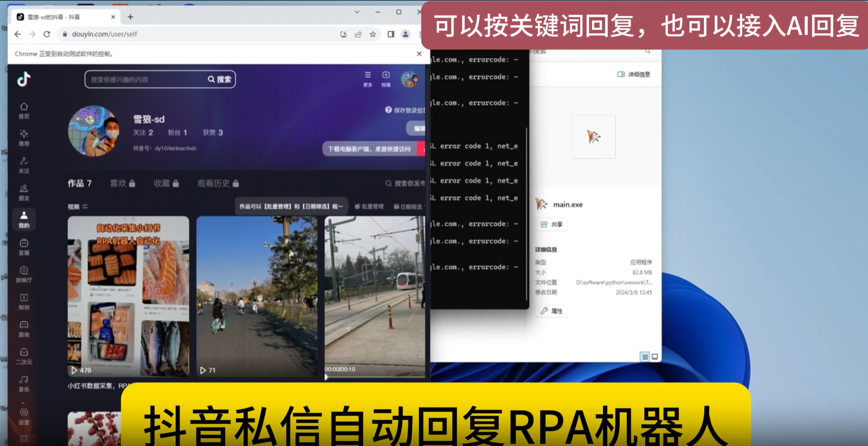Switch to the list view icon in Explorer
The height and width of the screenshot is (446, 868).
[645, 357]
